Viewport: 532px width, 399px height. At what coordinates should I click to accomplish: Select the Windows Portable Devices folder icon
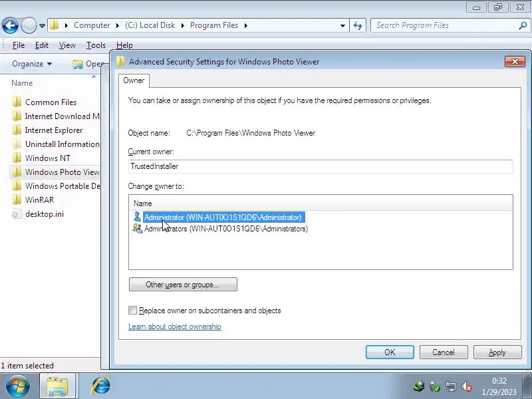click(17, 186)
